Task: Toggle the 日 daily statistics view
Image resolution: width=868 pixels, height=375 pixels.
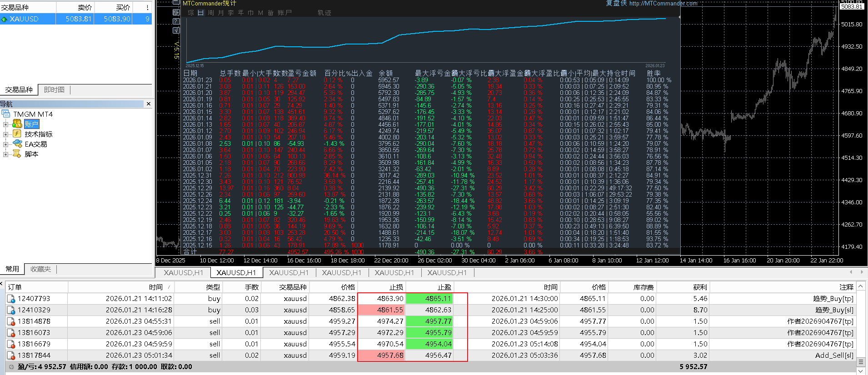Action: pos(201,13)
